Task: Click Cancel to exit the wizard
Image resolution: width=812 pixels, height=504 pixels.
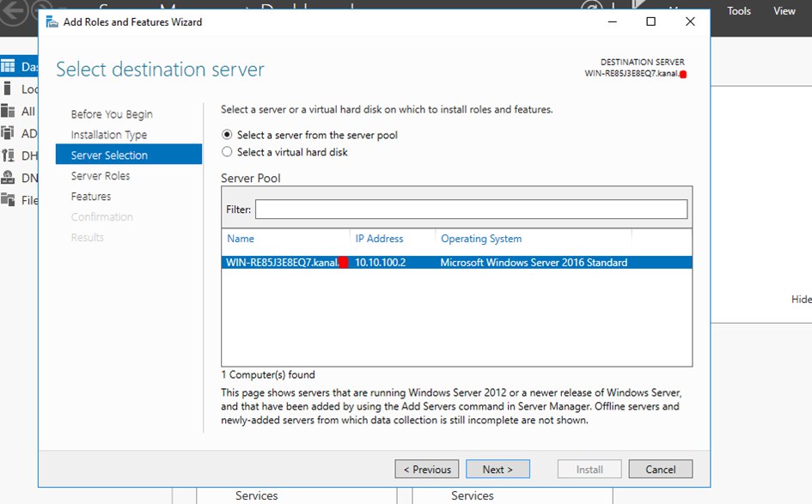Action: pyautogui.click(x=660, y=470)
